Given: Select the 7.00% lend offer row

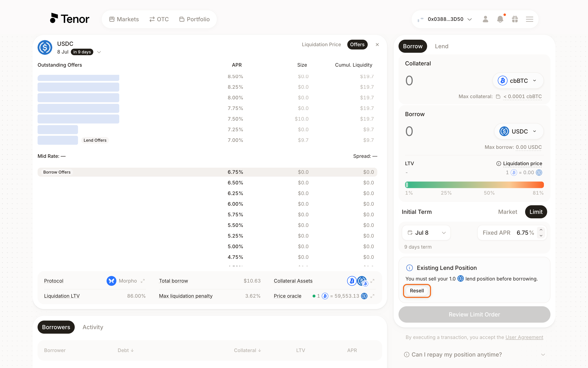Looking at the screenshot, I should click(x=207, y=140).
